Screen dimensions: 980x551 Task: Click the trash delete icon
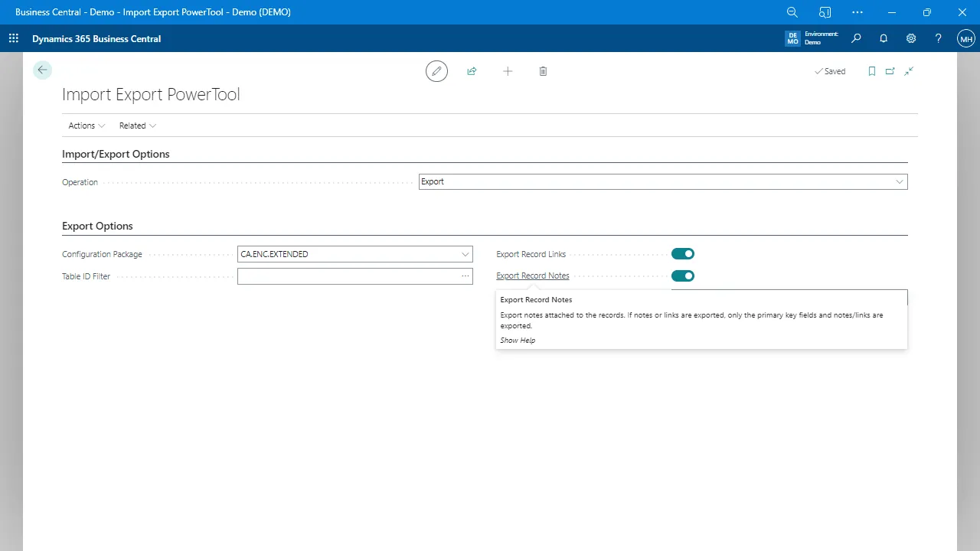[543, 71]
